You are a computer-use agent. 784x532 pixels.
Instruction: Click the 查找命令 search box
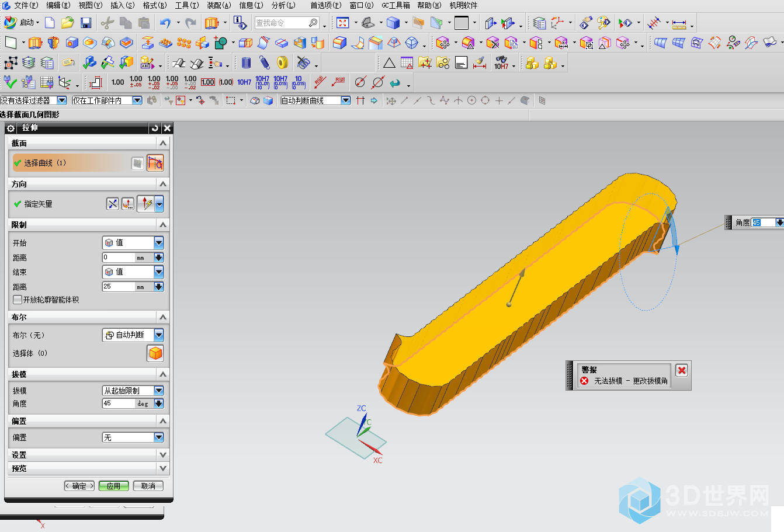tap(287, 23)
